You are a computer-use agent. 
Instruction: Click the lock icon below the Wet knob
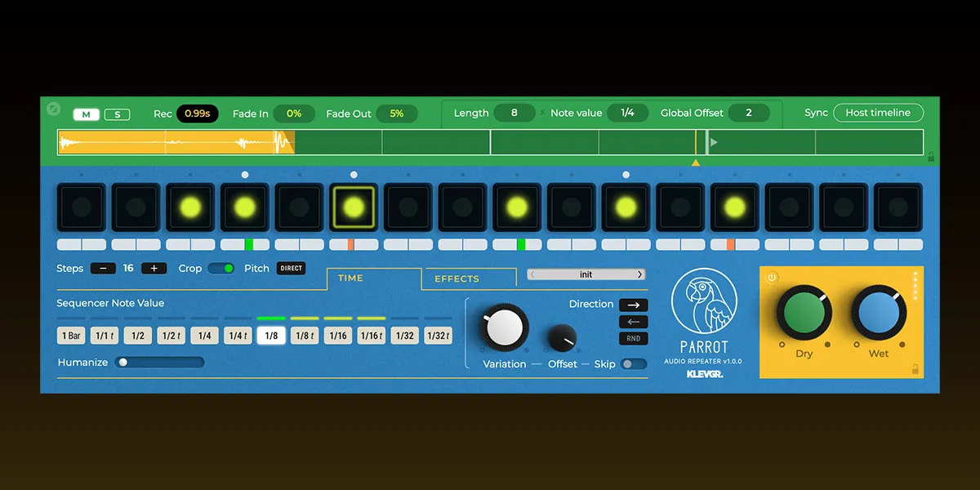point(916,369)
